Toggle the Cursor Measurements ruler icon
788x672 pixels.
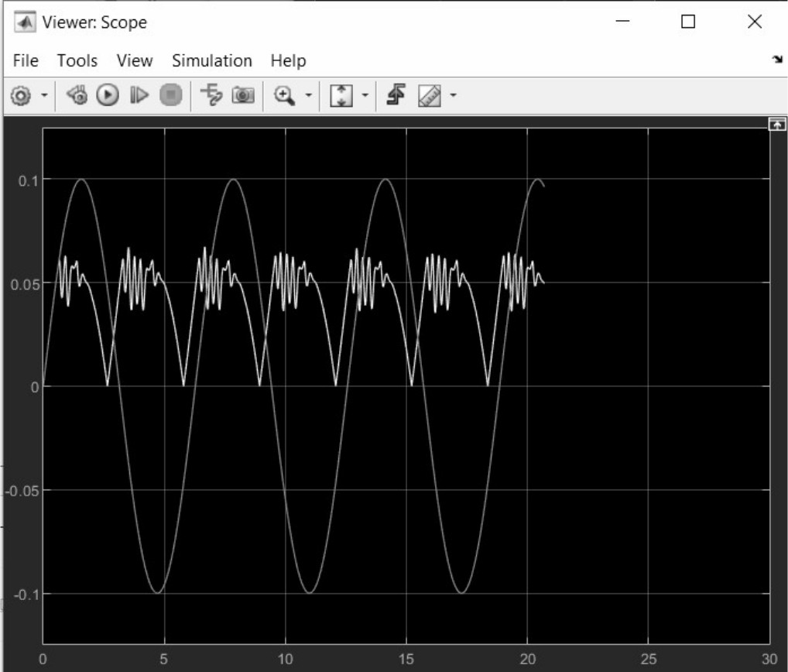pos(429,95)
